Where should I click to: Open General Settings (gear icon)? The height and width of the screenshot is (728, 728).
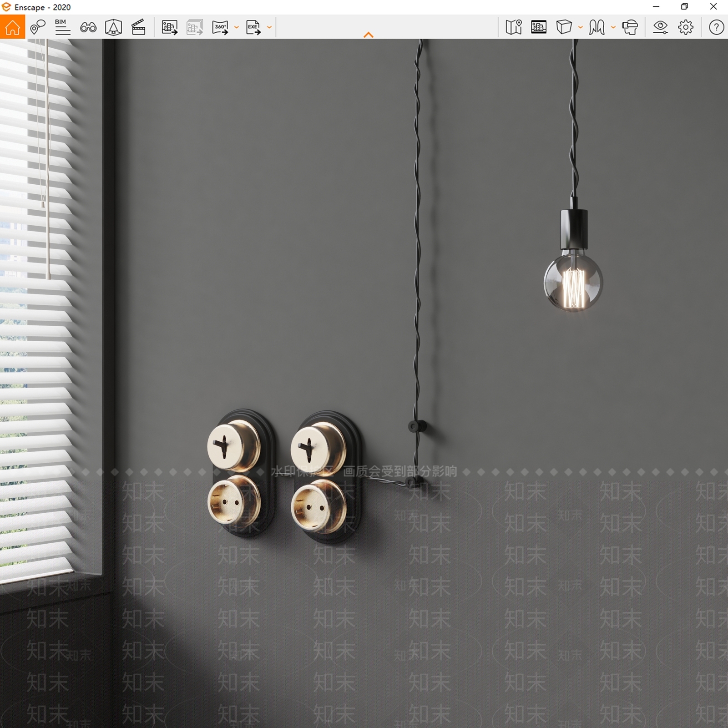(686, 27)
